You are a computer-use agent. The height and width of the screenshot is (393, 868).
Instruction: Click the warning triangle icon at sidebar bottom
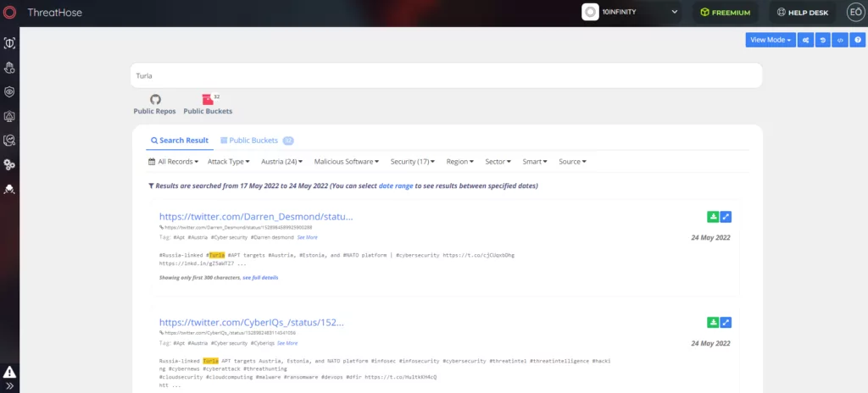(x=9, y=372)
